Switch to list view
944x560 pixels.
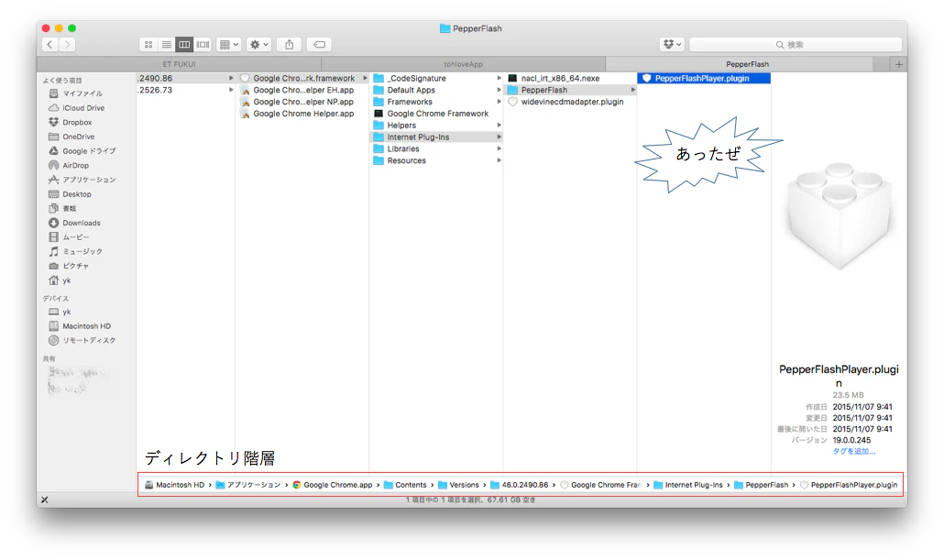tap(166, 45)
